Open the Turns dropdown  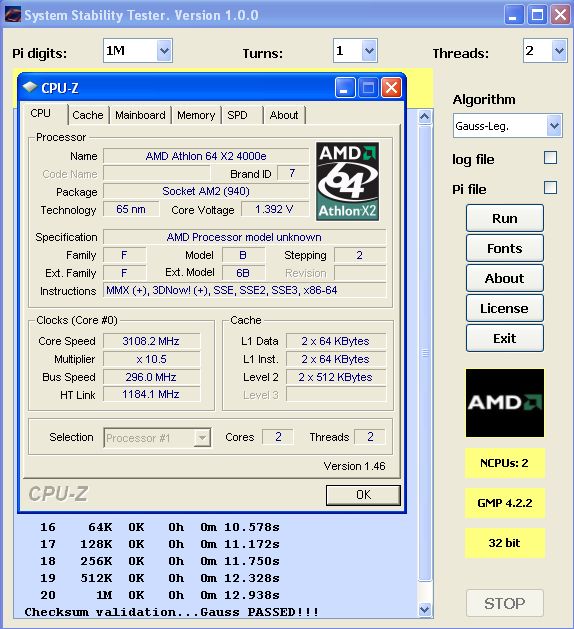pos(369,51)
